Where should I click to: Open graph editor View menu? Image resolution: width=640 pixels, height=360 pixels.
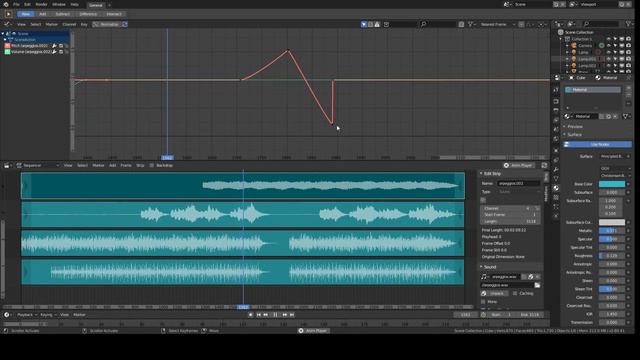pos(21,24)
